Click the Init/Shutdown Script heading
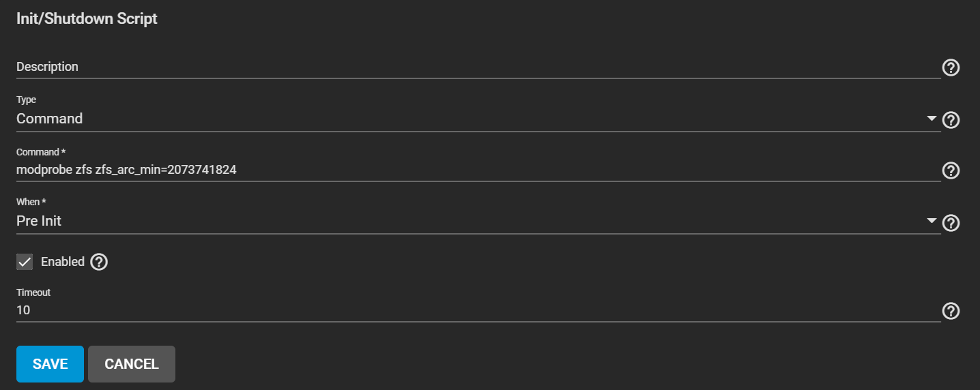 click(87, 19)
